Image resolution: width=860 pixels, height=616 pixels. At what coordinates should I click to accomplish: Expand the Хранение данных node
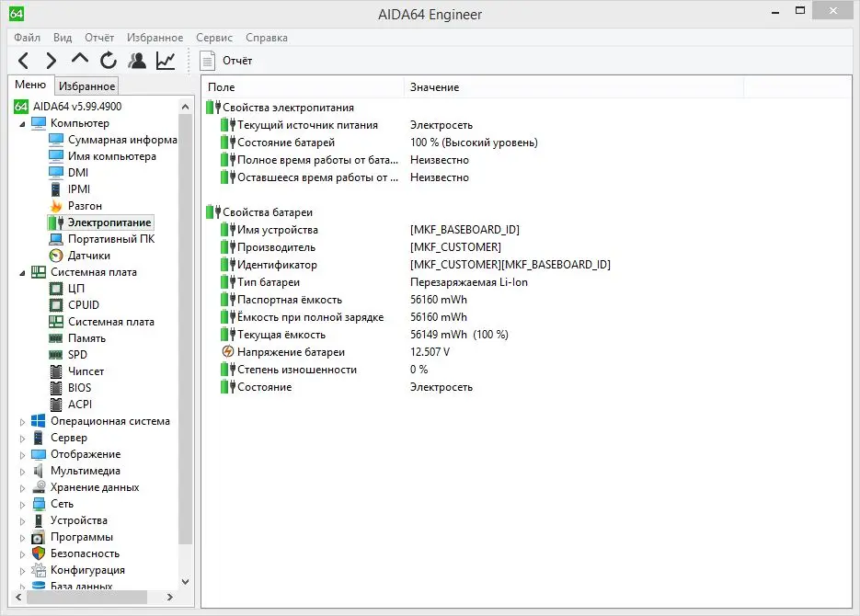click(22, 488)
